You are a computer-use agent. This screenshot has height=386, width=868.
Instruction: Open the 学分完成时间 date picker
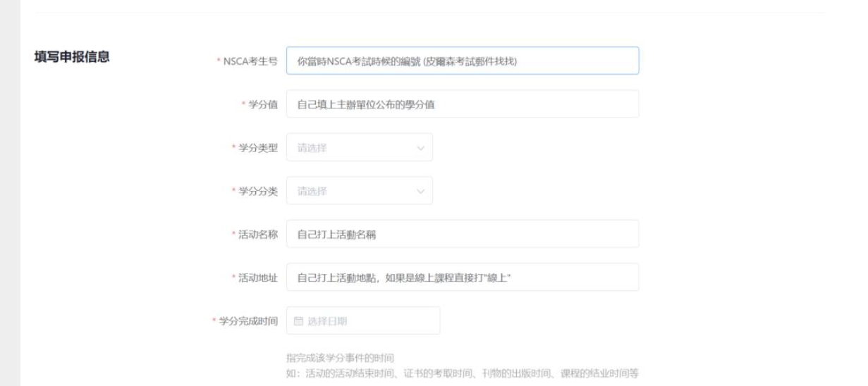363,320
